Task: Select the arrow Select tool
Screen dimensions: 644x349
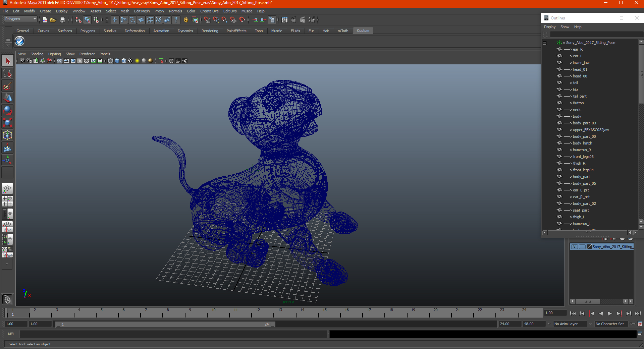Action: click(7, 61)
